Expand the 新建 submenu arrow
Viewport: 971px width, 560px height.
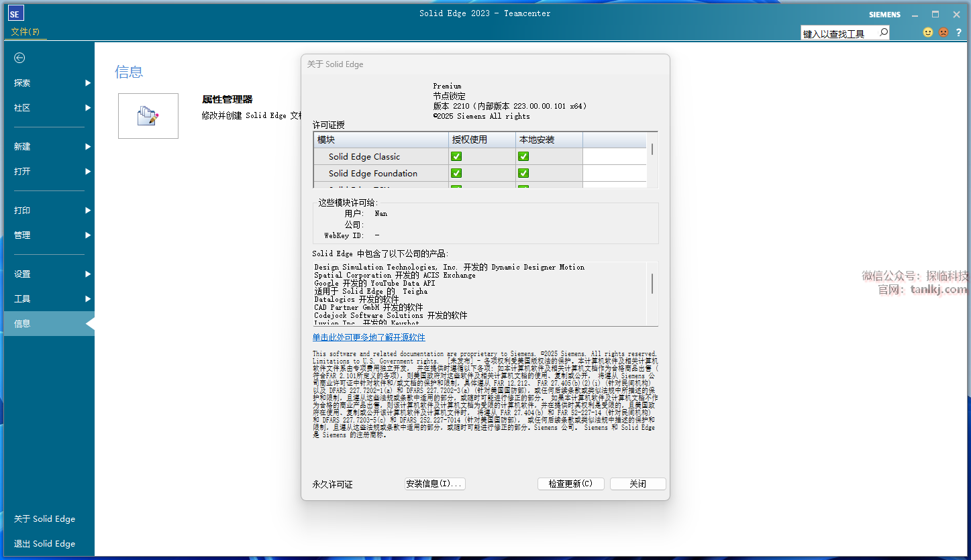(x=88, y=146)
